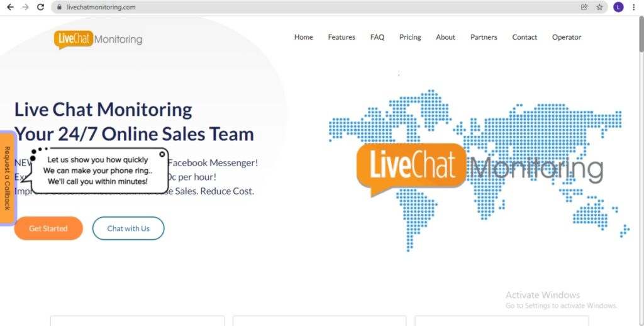Viewport: 644px width, 326px height.
Task: Open the Request a Callback side tab
Action: 7,178
